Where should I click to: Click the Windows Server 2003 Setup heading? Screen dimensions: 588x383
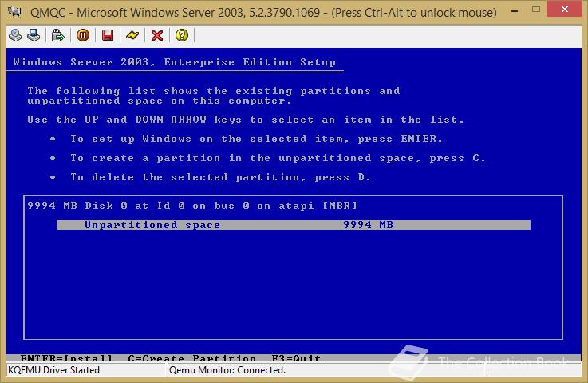(x=175, y=62)
